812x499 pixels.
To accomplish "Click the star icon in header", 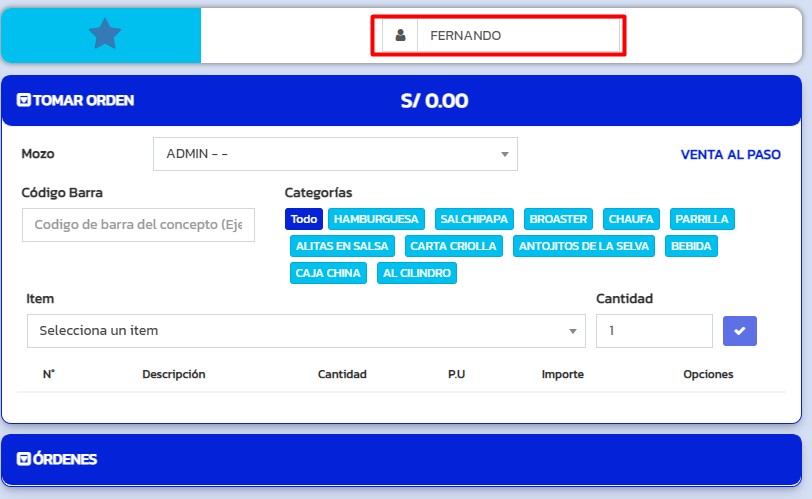I will 104,35.
